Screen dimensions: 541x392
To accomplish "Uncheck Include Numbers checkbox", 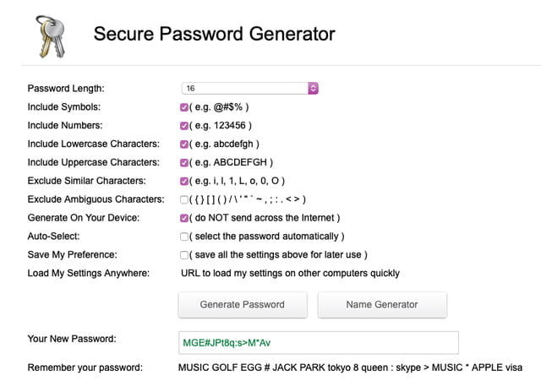I will pos(184,126).
